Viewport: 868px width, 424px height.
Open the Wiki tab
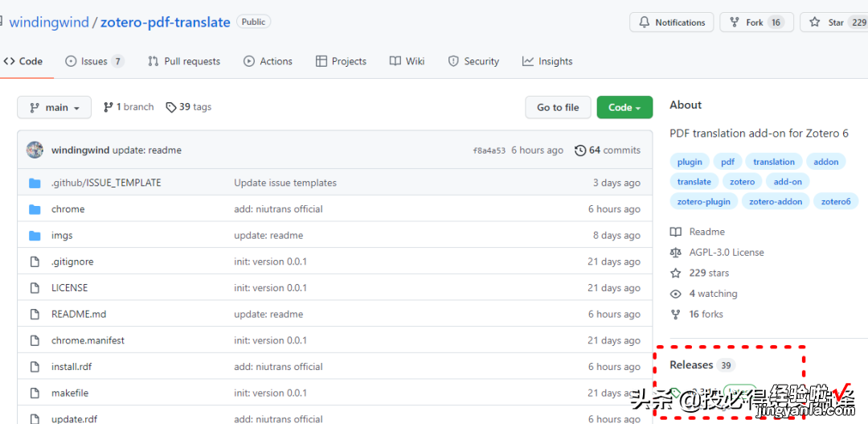(407, 61)
